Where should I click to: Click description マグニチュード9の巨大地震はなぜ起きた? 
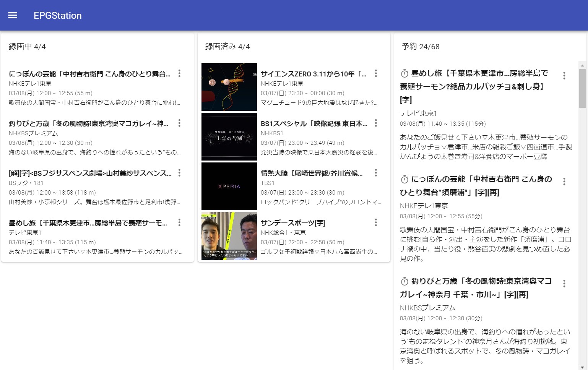(x=319, y=102)
